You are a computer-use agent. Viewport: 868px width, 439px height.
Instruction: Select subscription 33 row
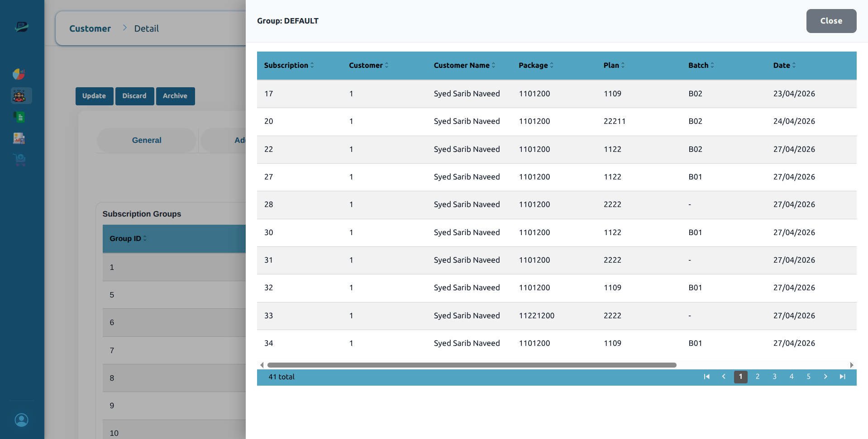click(557, 316)
